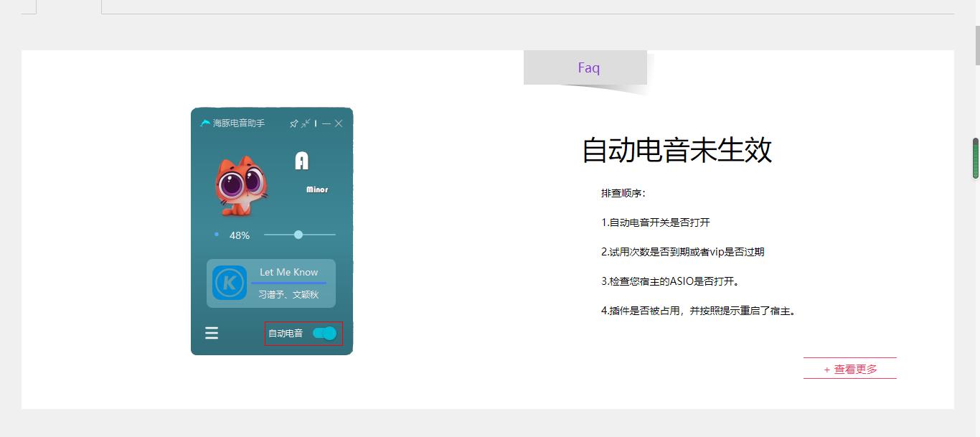The width and height of the screenshot is (980, 437).
Task: Click the orange cat mascot image
Action: pos(242,186)
